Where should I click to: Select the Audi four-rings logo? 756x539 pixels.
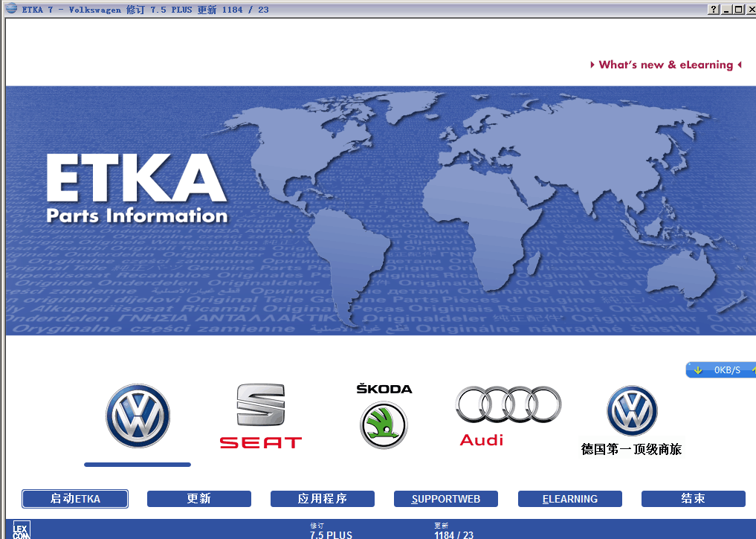click(x=508, y=416)
